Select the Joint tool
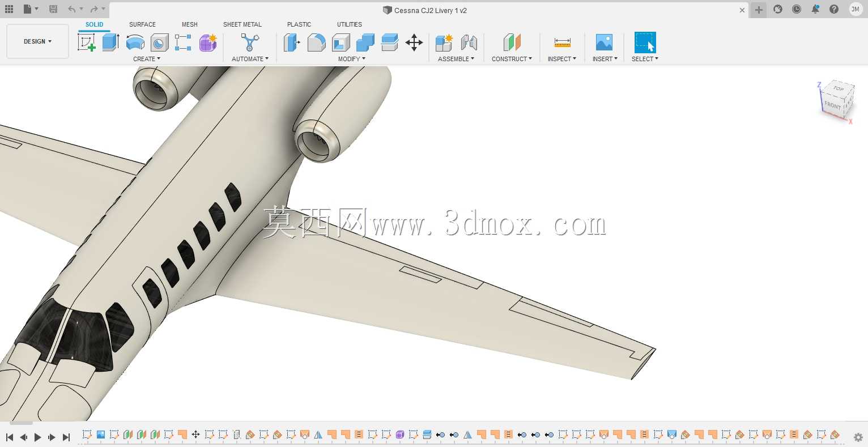The image size is (868, 447). tap(469, 42)
